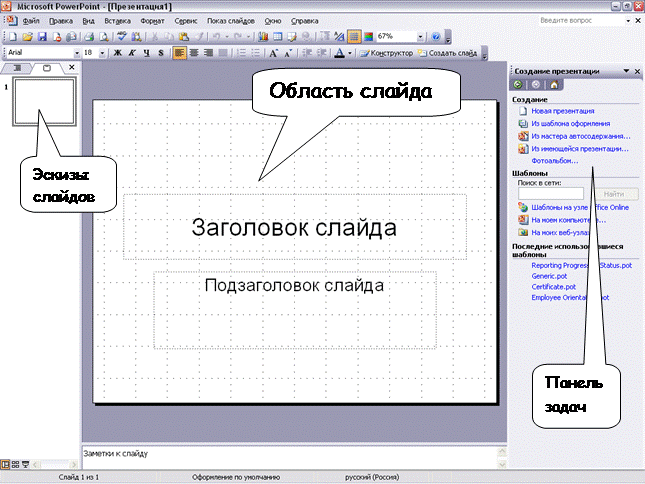Viewport: 645px width, 484px height.
Task: Open the font size 18 dropdown
Action: click(x=102, y=53)
